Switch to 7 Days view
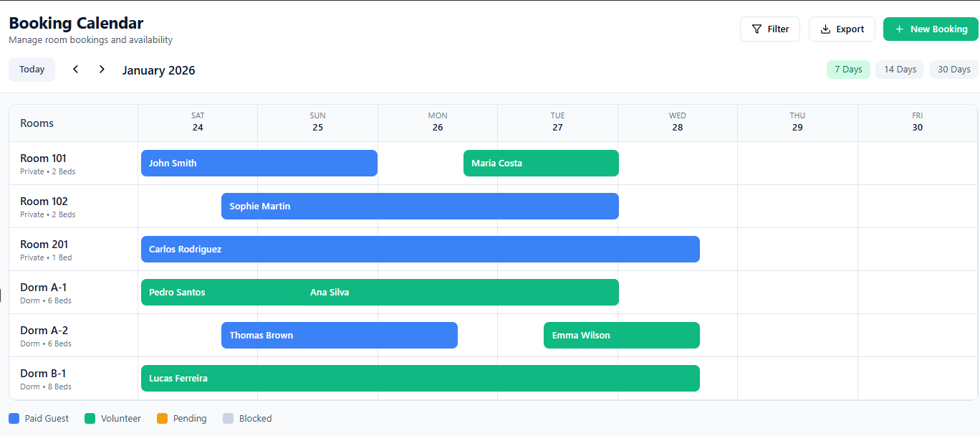Screen dimensions: 980x436 tap(848, 70)
